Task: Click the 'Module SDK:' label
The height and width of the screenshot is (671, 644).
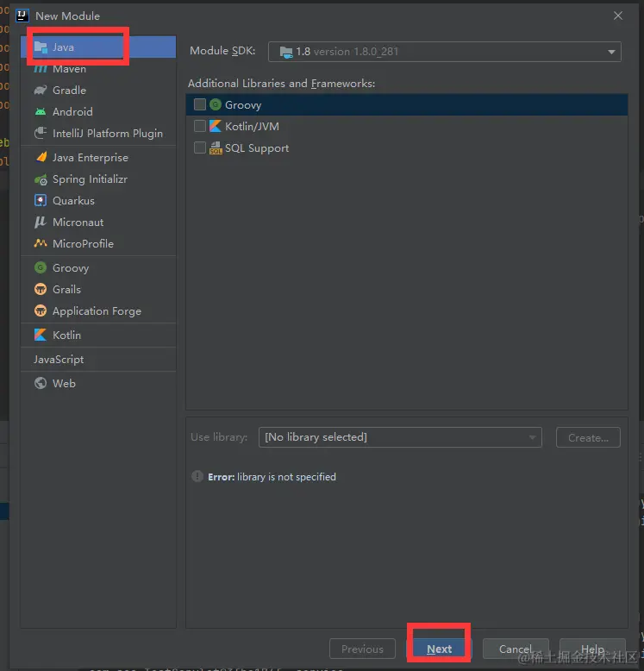Action: [x=222, y=51]
